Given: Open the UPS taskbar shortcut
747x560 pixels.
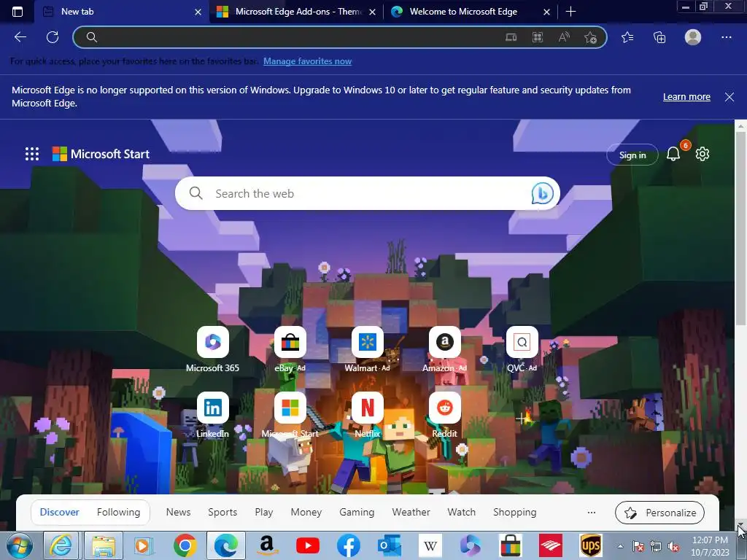Looking at the screenshot, I should tap(591, 545).
